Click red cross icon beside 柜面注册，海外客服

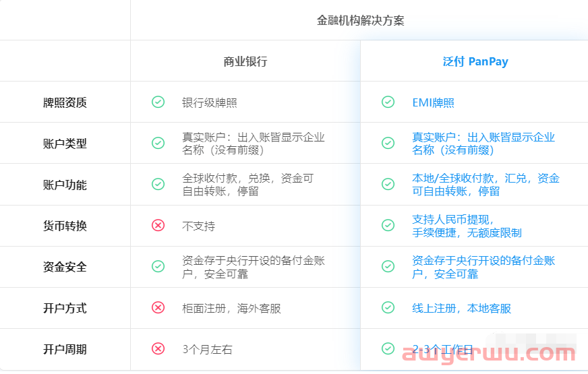click(158, 307)
